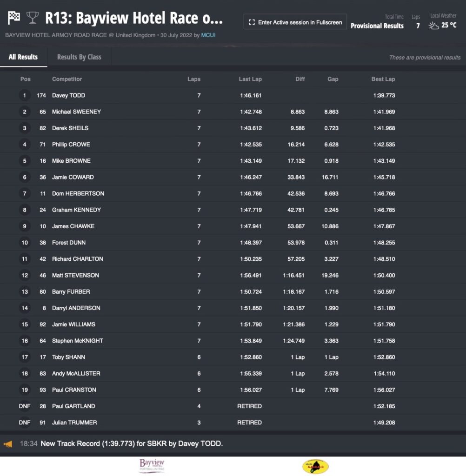Screen dimensions: 466x476
Task: Select competitor Paul GARTLAND
Action: click(73, 406)
